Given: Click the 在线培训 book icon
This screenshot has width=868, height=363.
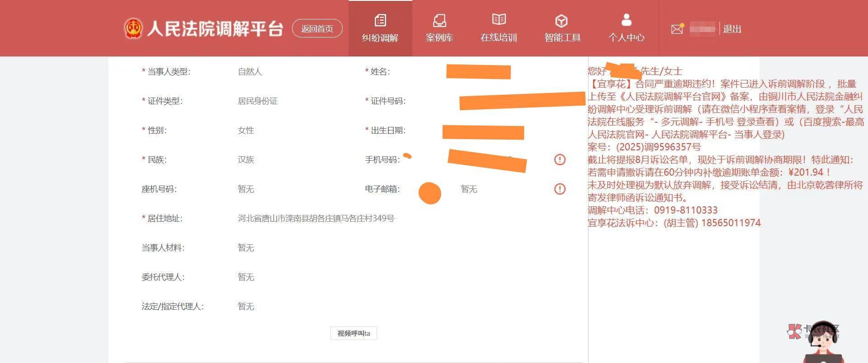Looking at the screenshot, I should 499,19.
